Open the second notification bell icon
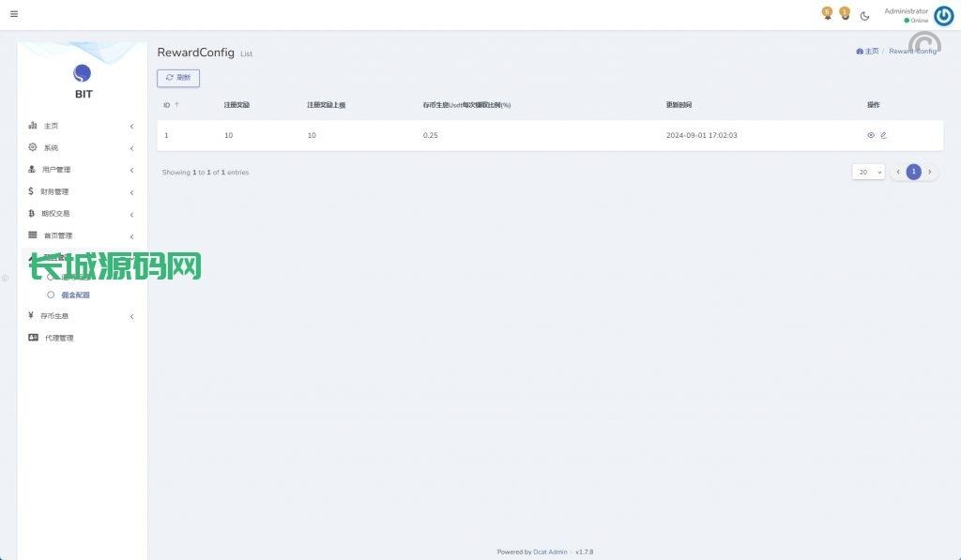The height and width of the screenshot is (560, 961). pos(845,13)
